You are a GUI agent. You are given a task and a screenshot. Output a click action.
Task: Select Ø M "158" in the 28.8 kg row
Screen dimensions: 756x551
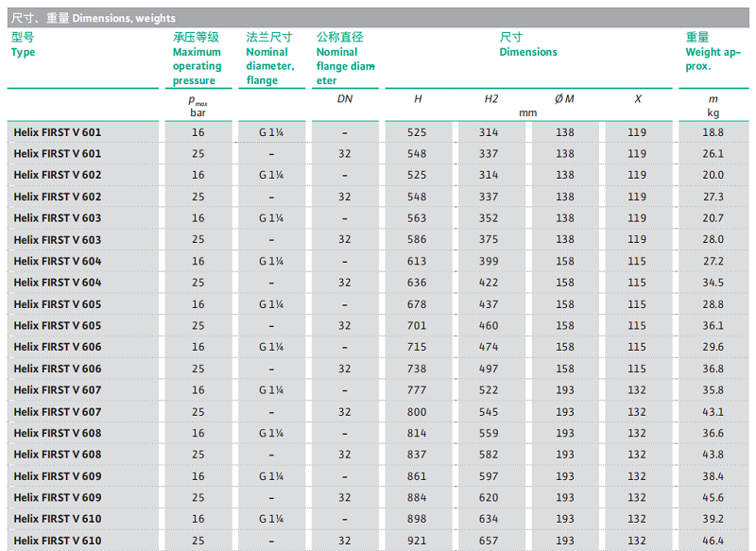[564, 304]
